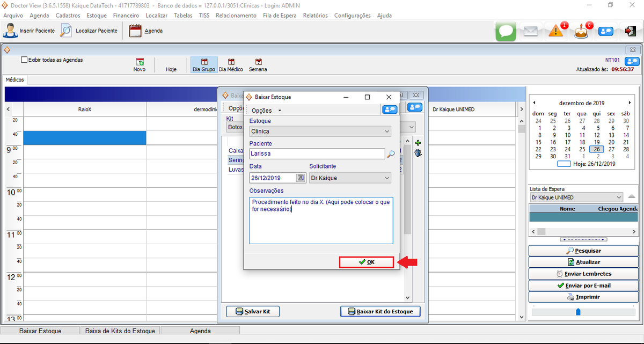Confirm with the OK button
This screenshot has width=644, height=344.
tap(367, 262)
